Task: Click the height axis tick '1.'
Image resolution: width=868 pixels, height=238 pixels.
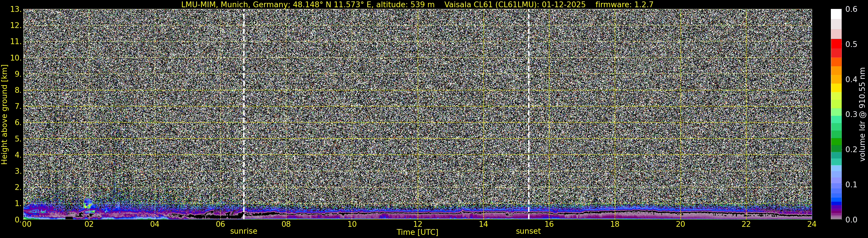Action: tap(18, 204)
